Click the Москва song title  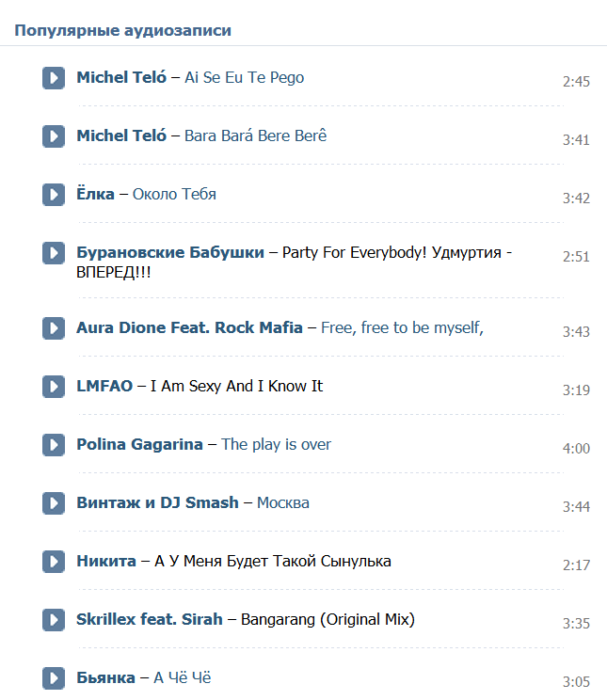click(x=283, y=502)
